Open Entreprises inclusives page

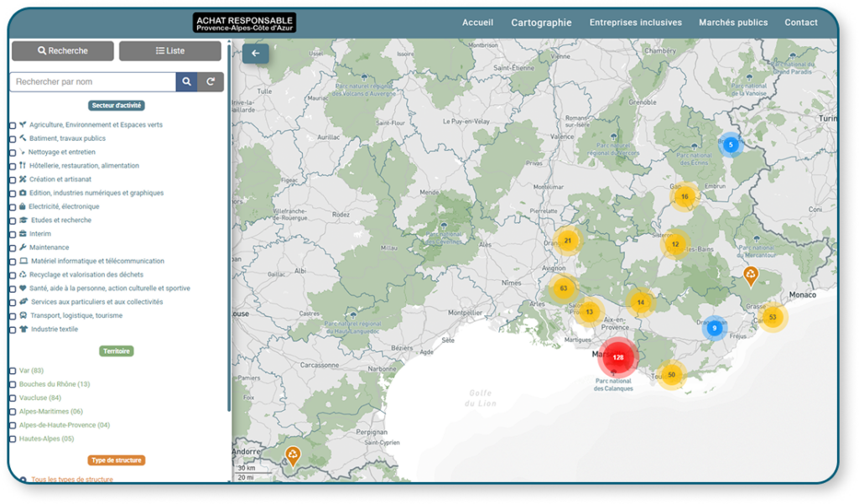[636, 23]
